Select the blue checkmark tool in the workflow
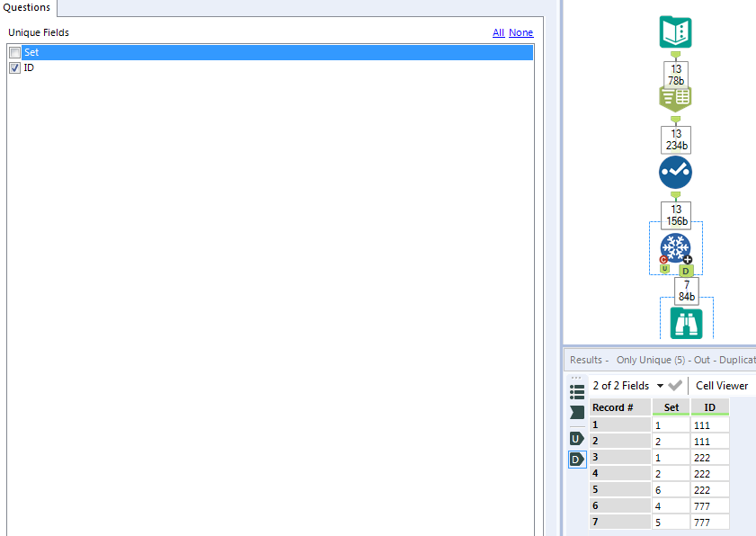 675,172
